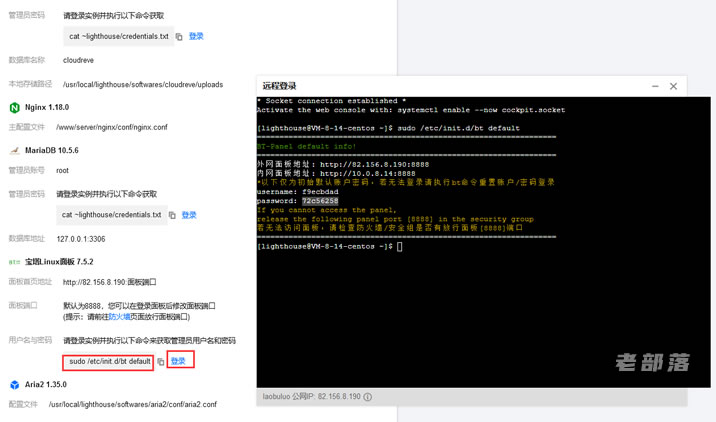Screen dimensions: 716x422
Task: Click laobuluo public IP 82.156.8.190 status text
Action: point(311,397)
